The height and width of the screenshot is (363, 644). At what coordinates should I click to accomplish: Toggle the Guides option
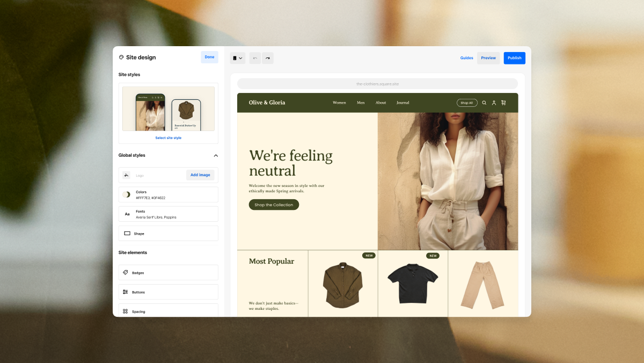pos(466,58)
